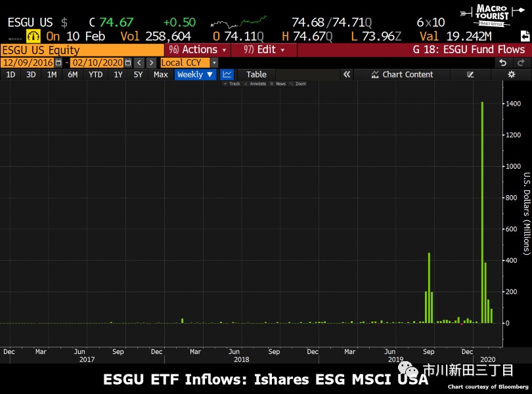The image size is (532, 394).
Task: Redo chart change
Action: pos(521,63)
